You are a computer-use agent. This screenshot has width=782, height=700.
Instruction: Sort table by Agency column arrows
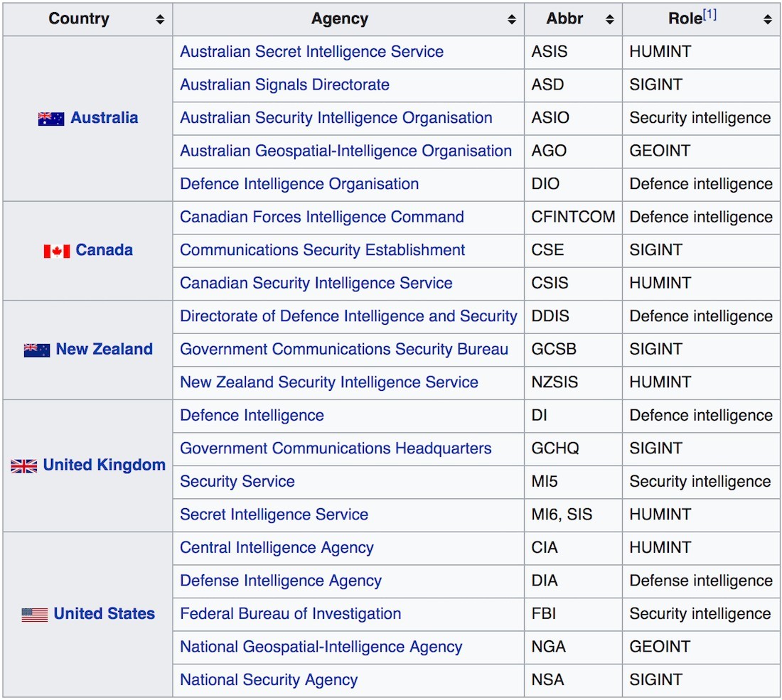(x=512, y=19)
